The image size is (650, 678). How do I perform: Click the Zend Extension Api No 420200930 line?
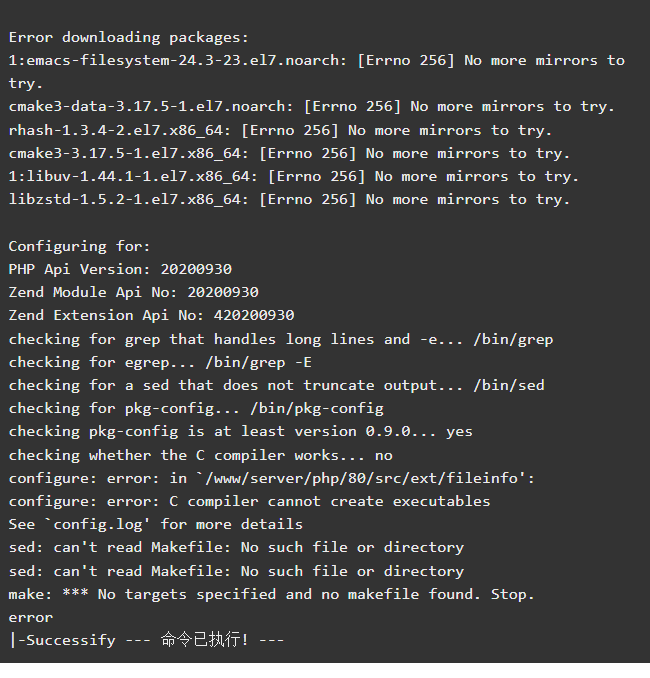coord(151,315)
